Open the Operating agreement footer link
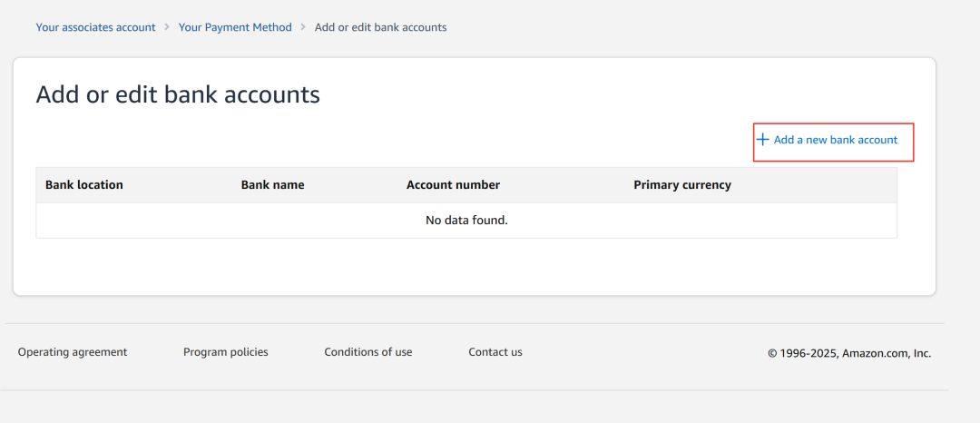This screenshot has height=423, width=980. (73, 352)
